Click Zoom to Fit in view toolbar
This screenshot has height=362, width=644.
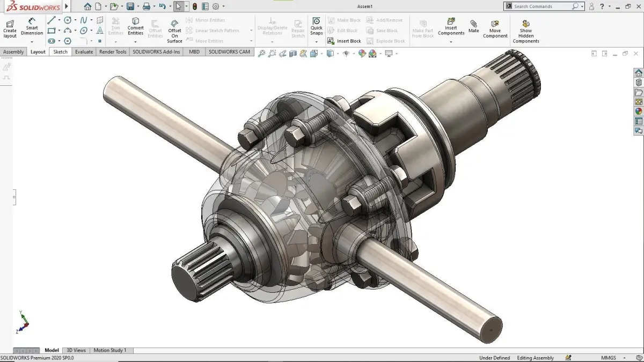point(262,53)
